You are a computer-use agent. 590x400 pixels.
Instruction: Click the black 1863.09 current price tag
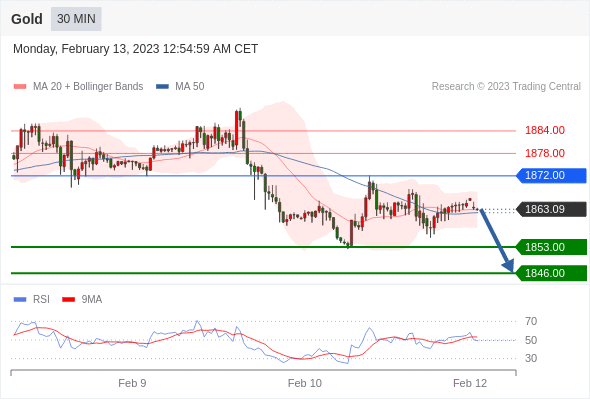[551, 209]
